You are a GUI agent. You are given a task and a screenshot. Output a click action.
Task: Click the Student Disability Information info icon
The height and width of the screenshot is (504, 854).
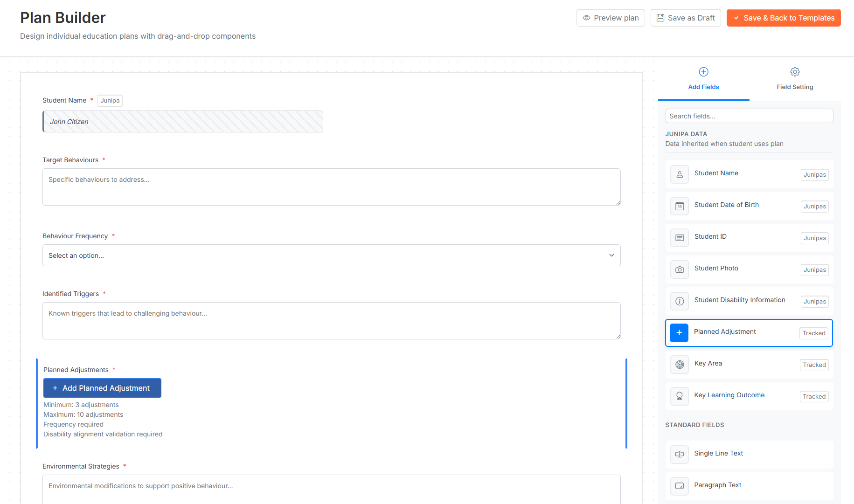(x=679, y=301)
